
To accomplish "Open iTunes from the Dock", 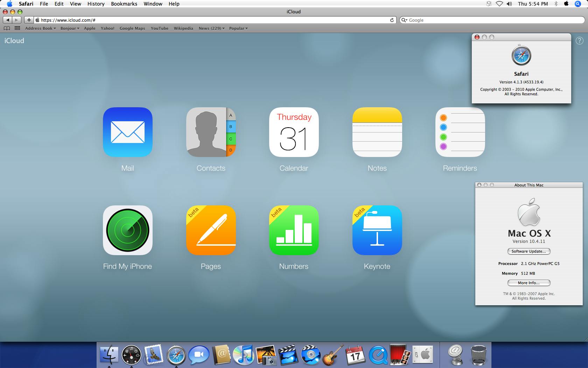I will click(x=243, y=355).
